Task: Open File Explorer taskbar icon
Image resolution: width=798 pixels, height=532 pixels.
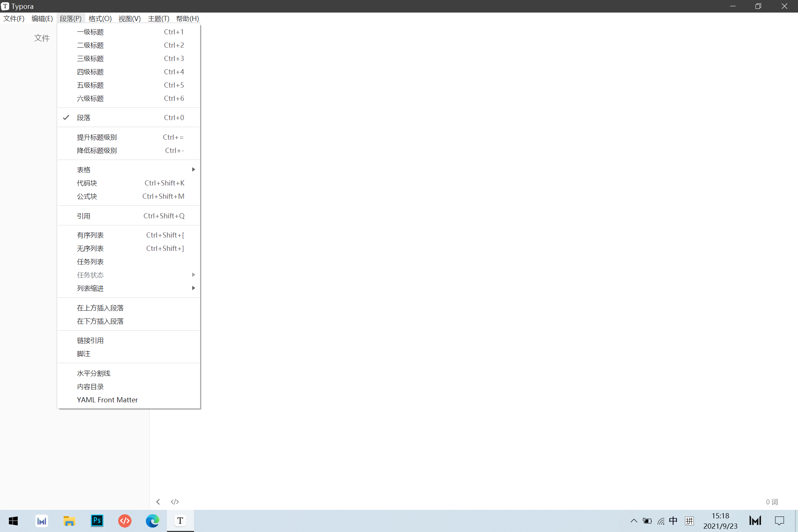Action: (x=69, y=521)
